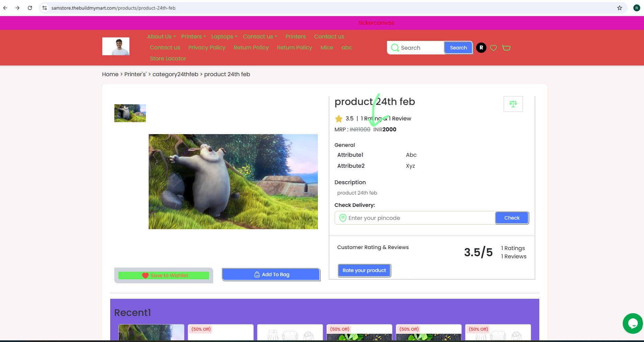
Task: Click the yellow rating star icon
Action: point(339,119)
